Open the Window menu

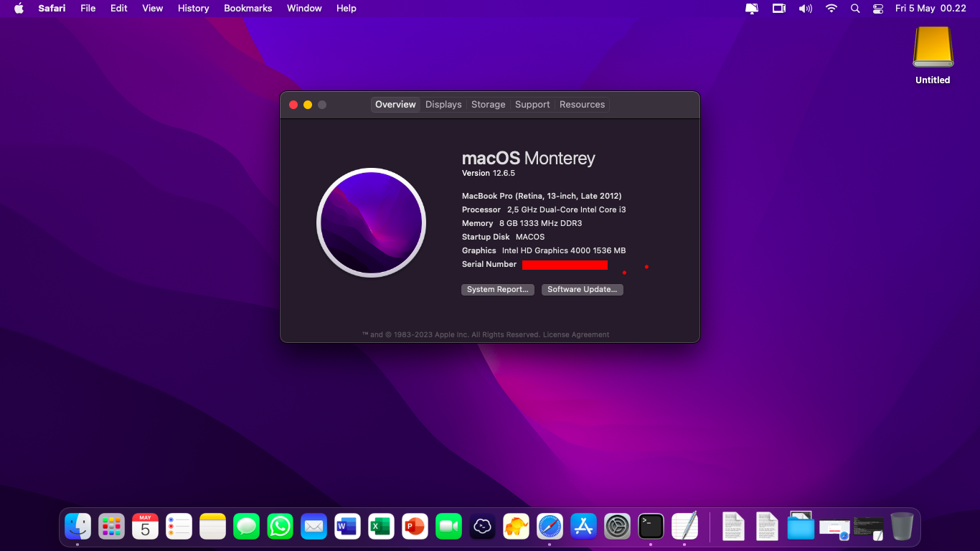pos(304,9)
